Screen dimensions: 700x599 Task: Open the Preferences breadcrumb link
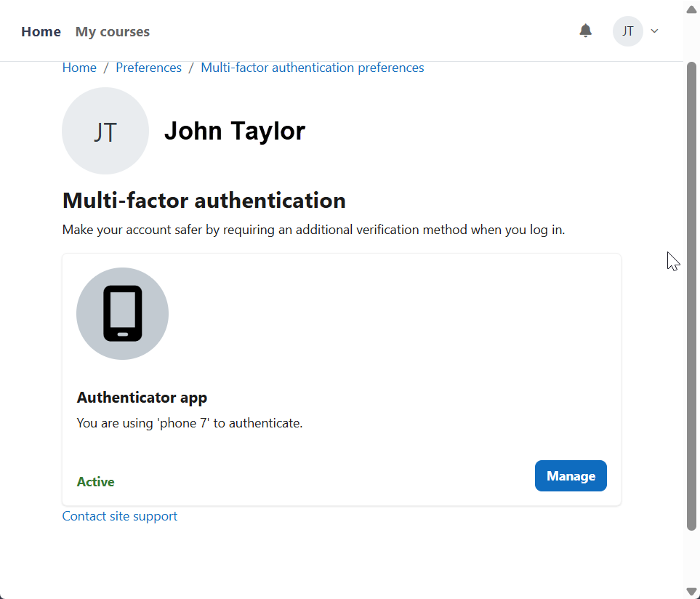[148, 68]
